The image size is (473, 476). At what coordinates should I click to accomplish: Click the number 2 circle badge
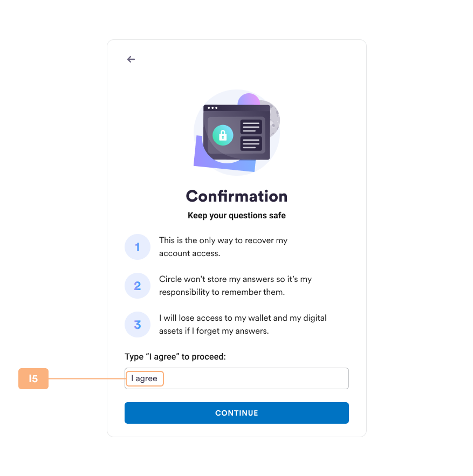pos(138,286)
